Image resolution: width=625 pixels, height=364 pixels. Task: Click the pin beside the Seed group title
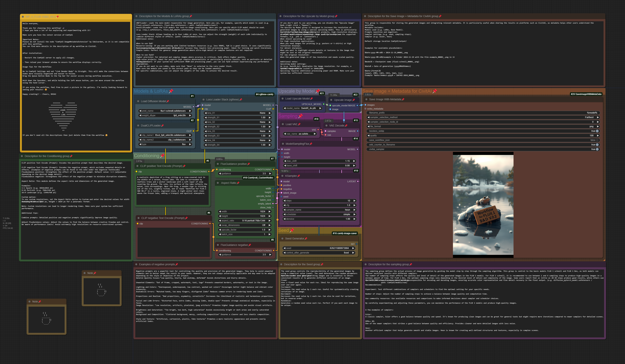(292, 230)
